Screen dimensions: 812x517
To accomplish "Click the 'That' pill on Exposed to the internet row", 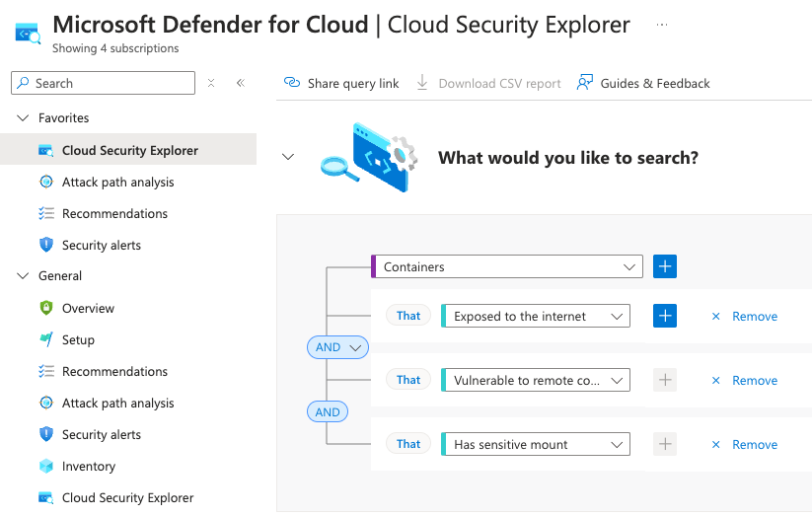I will click(408, 316).
